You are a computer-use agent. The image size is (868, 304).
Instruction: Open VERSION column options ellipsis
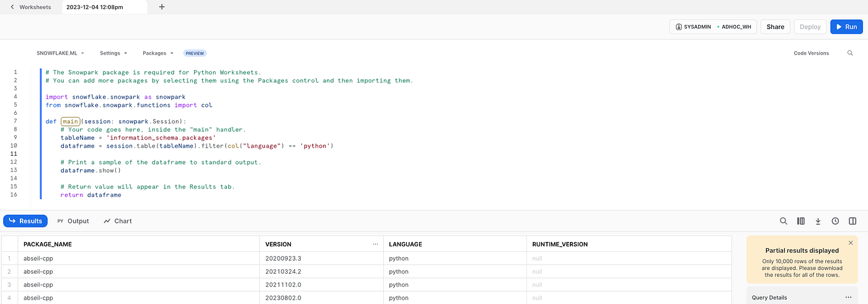tap(375, 244)
